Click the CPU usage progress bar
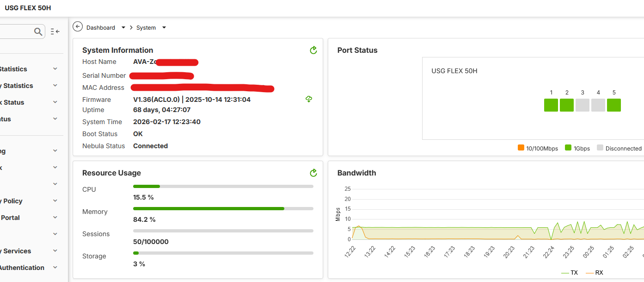Viewport: 644px width, 282px height. pyautogui.click(x=223, y=186)
